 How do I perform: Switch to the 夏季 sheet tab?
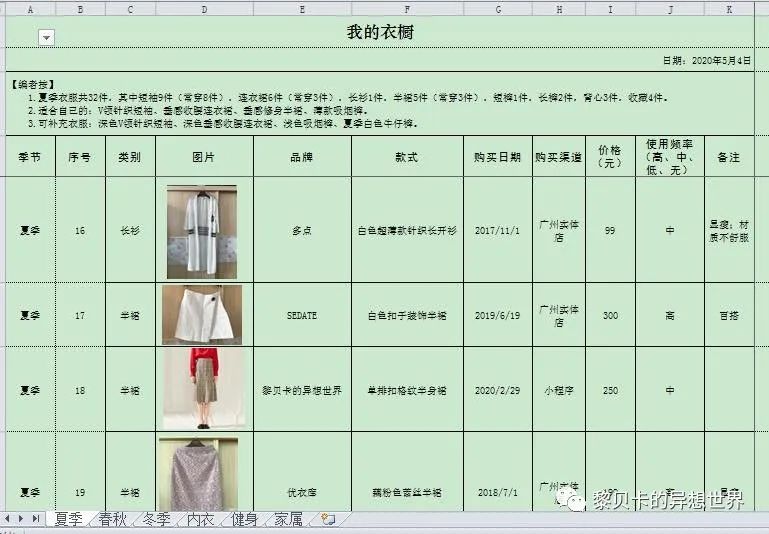coord(68,519)
